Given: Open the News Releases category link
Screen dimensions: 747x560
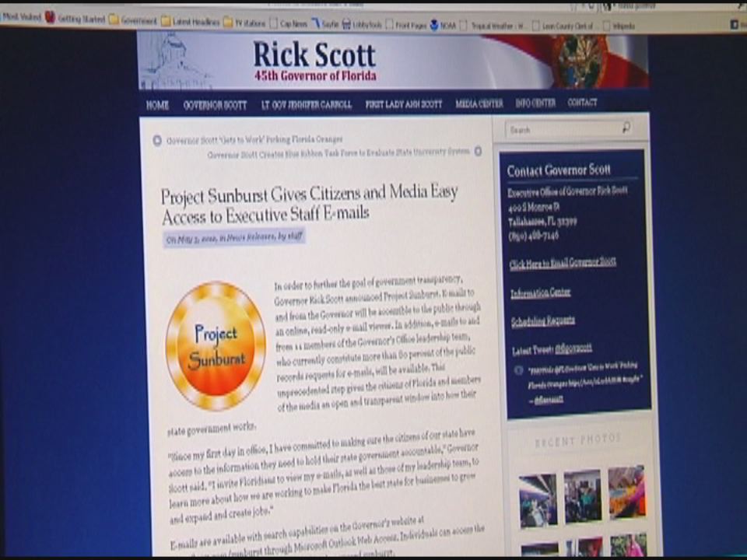Looking at the screenshot, I should (x=250, y=237).
